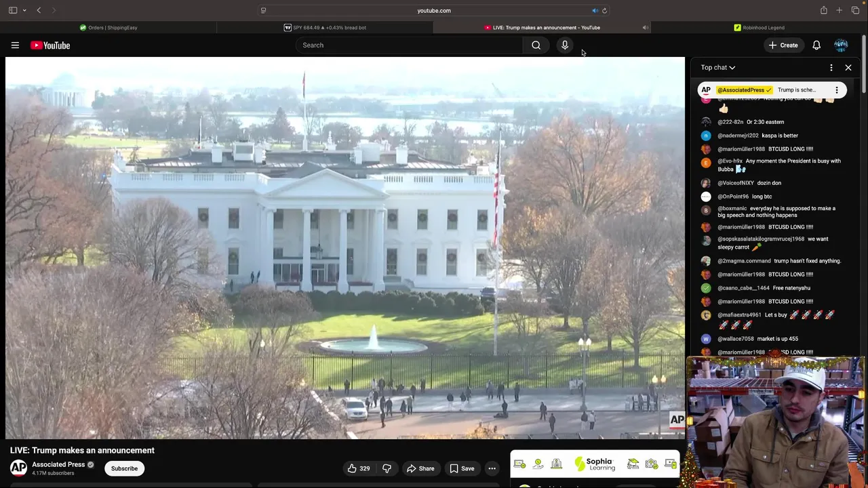Image resolution: width=868 pixels, height=488 pixels.
Task: Click the White House live video player
Action: pos(345,248)
